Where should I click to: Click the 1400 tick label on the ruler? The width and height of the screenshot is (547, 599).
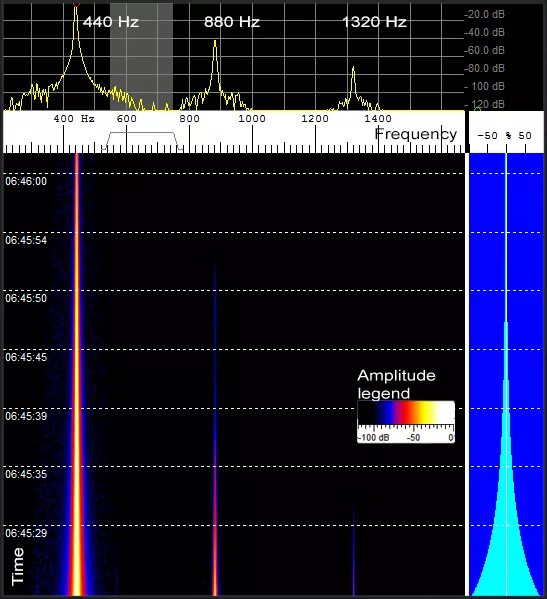tap(378, 118)
